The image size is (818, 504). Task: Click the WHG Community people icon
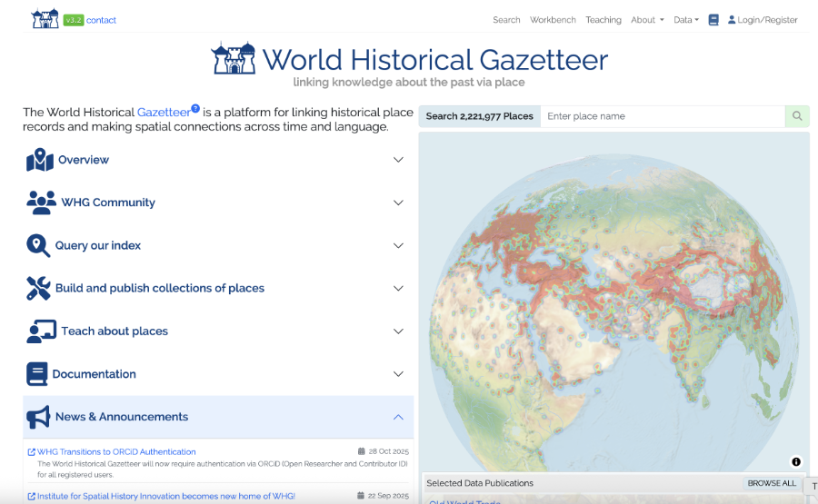(41, 203)
